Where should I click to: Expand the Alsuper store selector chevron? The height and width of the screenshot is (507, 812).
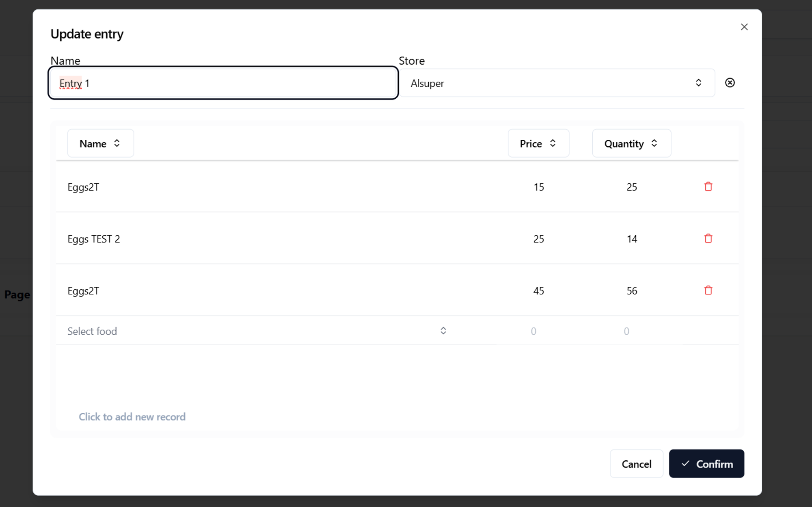pos(699,82)
